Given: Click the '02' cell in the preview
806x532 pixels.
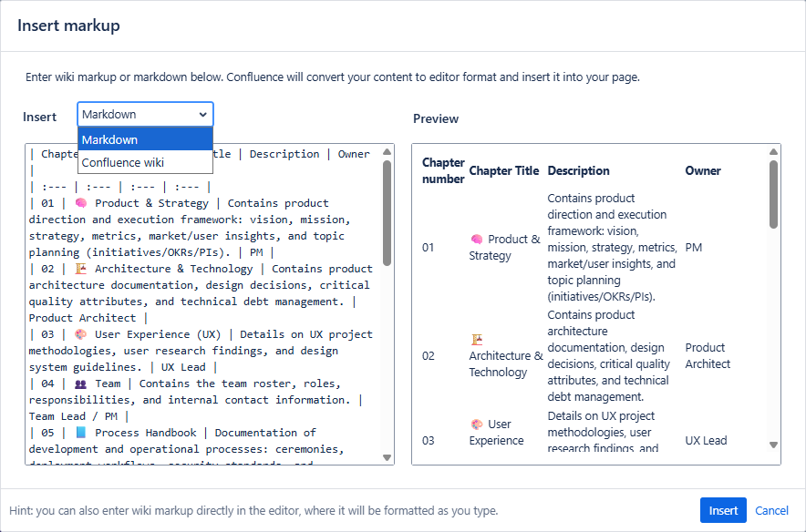Looking at the screenshot, I should tap(429, 356).
